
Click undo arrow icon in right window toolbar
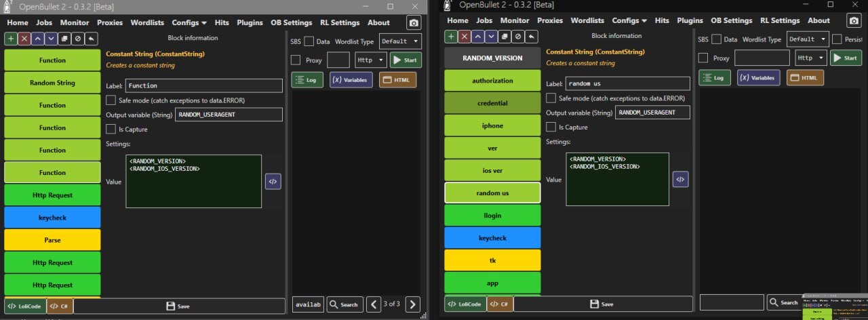pyautogui.click(x=532, y=37)
